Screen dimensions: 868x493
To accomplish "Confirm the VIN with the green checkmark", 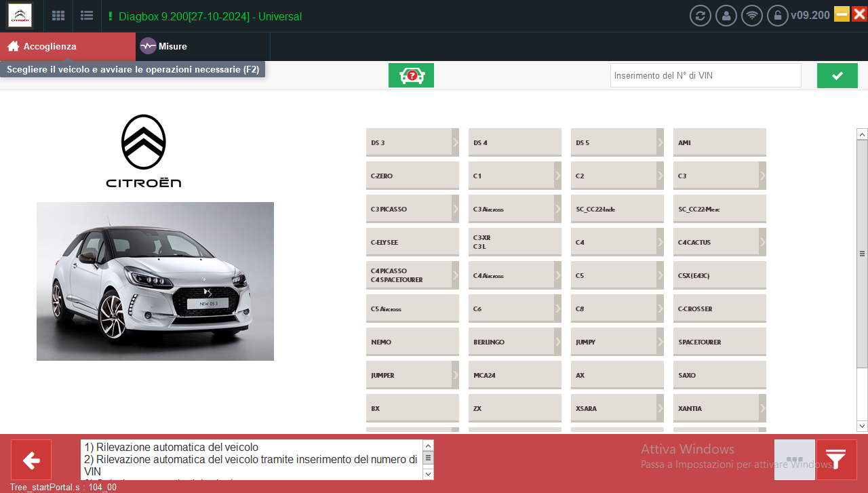I will pos(837,75).
